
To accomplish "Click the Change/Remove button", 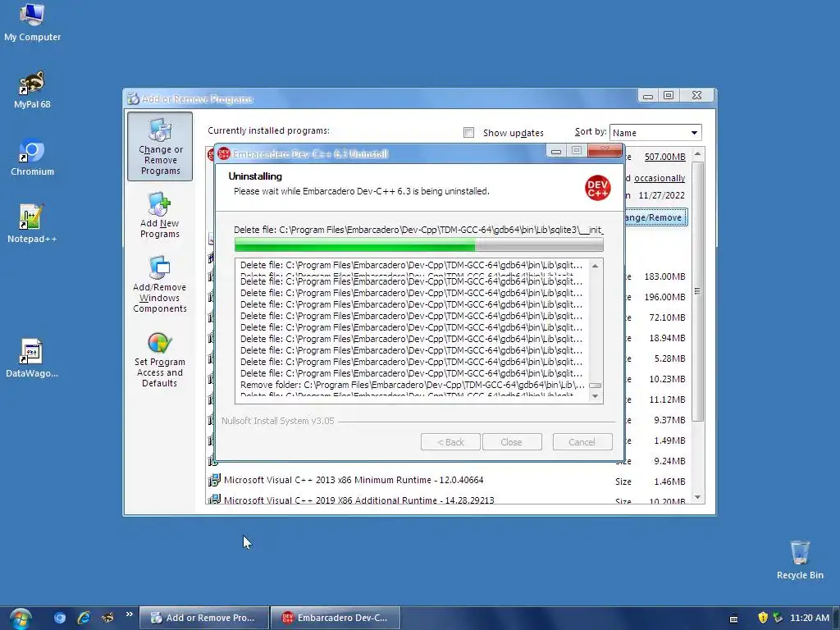I will pos(655,217).
